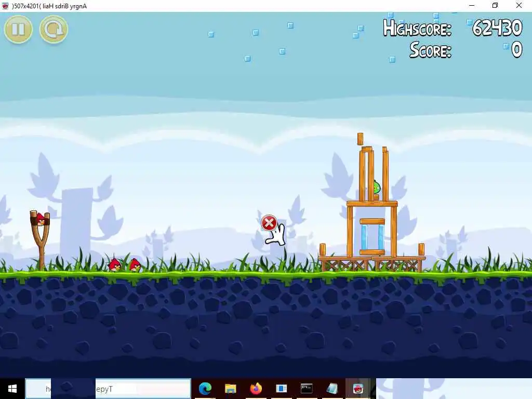Restart the level with the circular arrow button

point(54,29)
